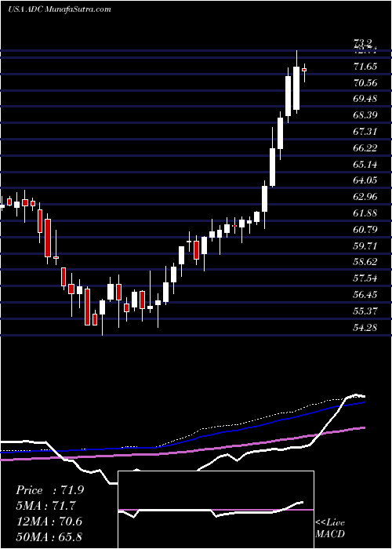Click the '5MA : 71.7' readout
This screenshot has height=549, width=392.
coord(45,506)
